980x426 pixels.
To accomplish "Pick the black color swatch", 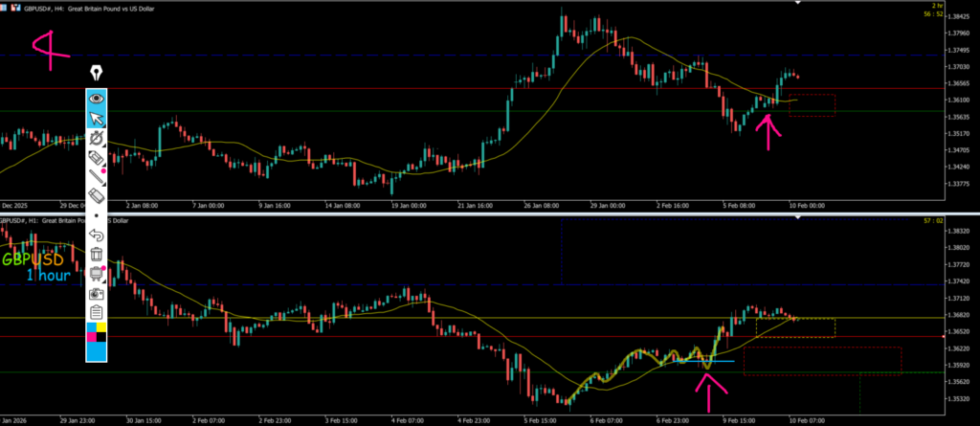I will [101, 335].
